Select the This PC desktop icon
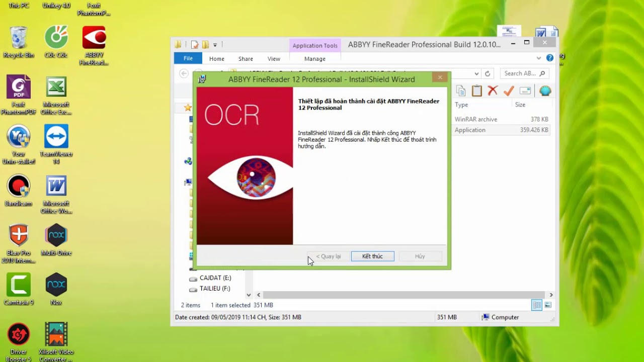 (x=19, y=6)
